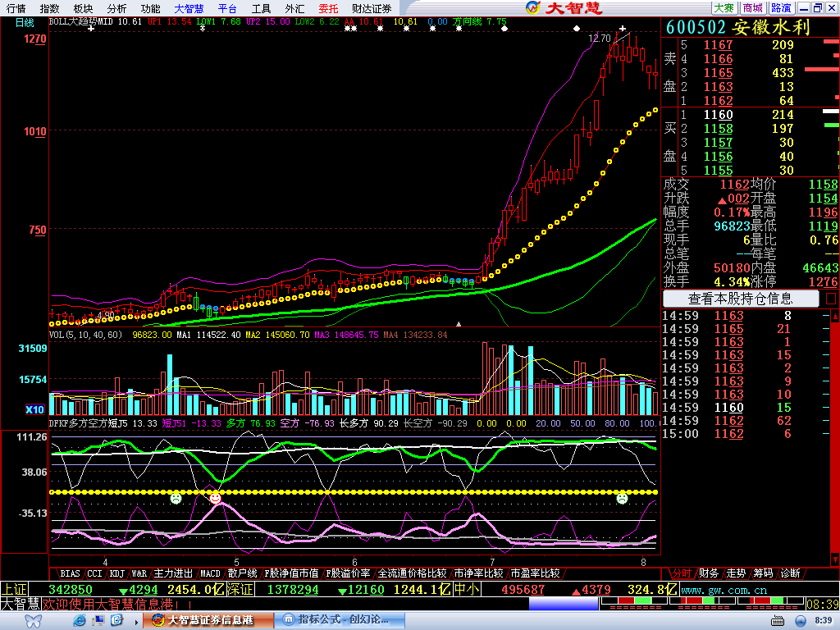Click the 大智慧 ticker label at bottom left
Image resolution: width=840 pixels, height=630 pixels.
point(21,604)
